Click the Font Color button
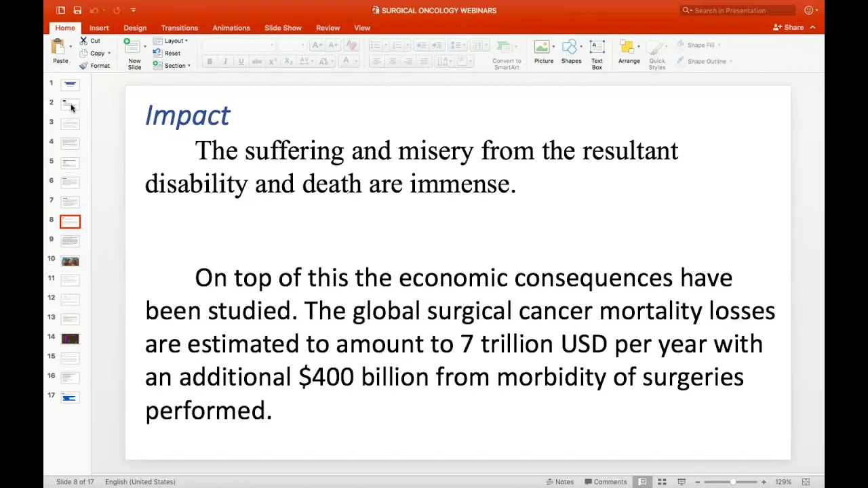Viewport: 868px width, 488px height. click(346, 61)
